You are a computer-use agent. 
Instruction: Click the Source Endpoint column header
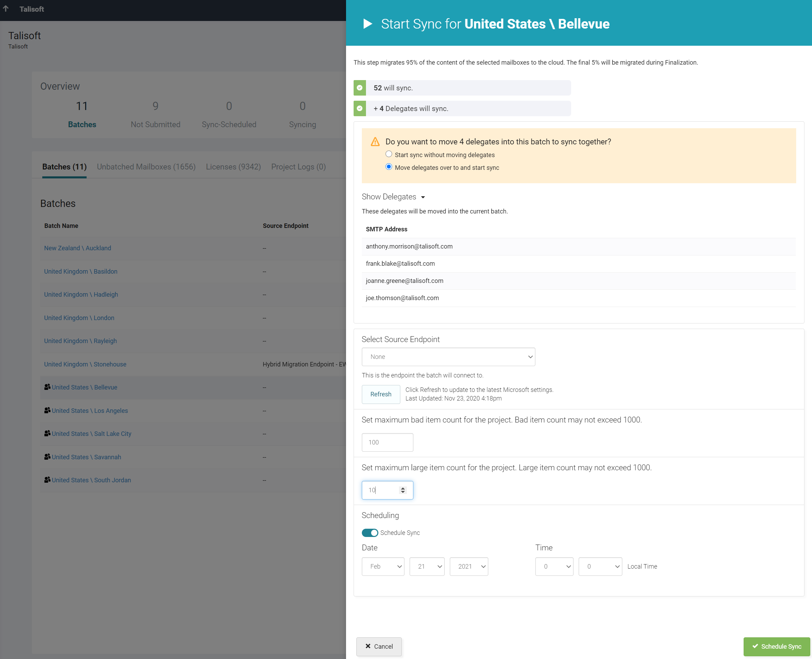[285, 226]
